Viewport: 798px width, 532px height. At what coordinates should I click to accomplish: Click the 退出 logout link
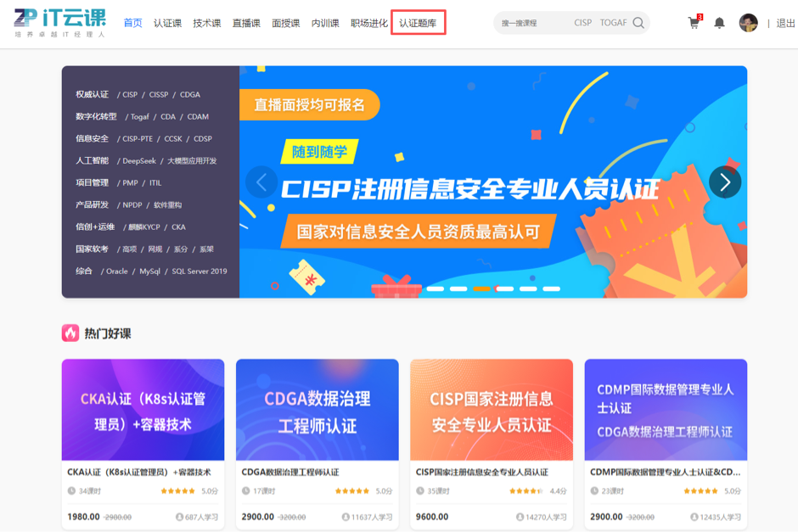[x=785, y=23]
